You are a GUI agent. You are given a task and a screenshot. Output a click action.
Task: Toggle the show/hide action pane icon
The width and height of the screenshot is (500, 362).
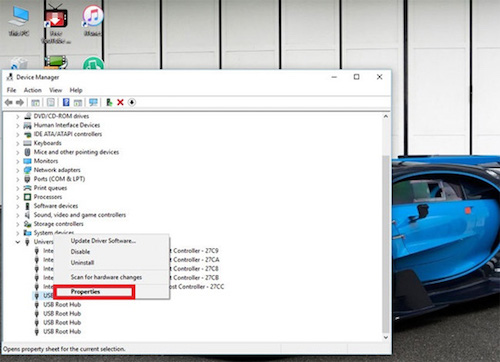78,103
